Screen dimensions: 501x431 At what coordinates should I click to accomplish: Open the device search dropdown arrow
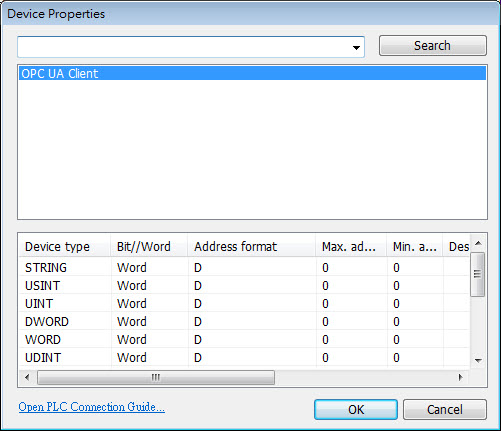click(356, 47)
